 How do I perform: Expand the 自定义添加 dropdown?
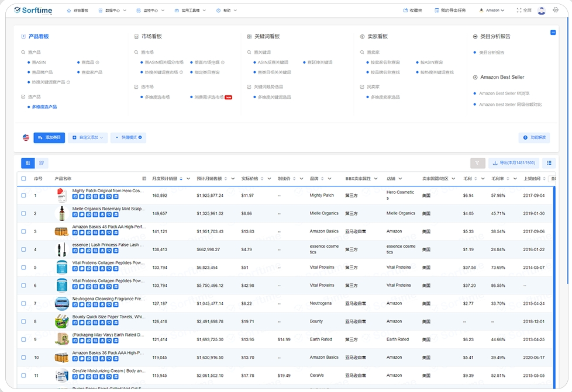tap(88, 138)
